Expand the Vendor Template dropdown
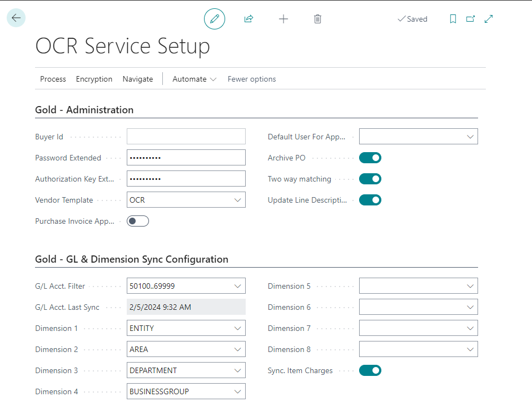Viewport: 532px width, 417px height. 238,200
